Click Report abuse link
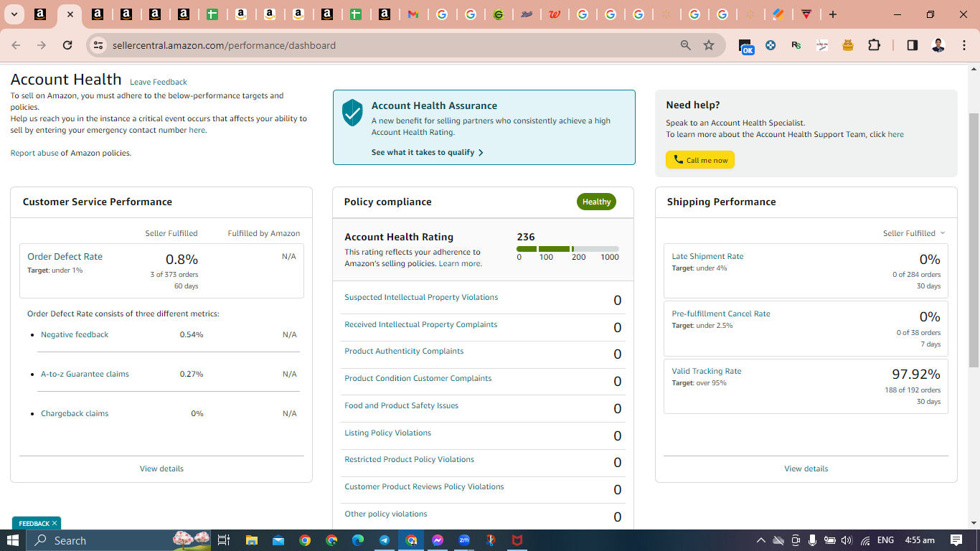This screenshot has width=980, height=551. click(34, 153)
